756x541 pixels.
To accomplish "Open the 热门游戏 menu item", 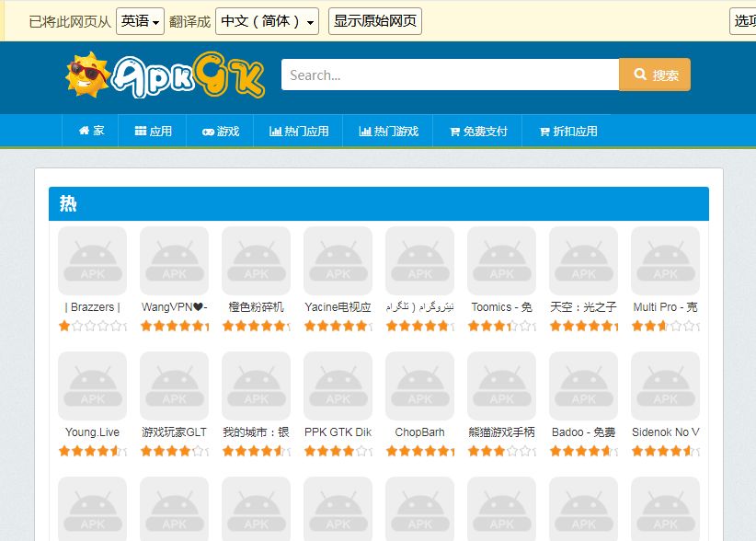I will pyautogui.click(x=388, y=131).
